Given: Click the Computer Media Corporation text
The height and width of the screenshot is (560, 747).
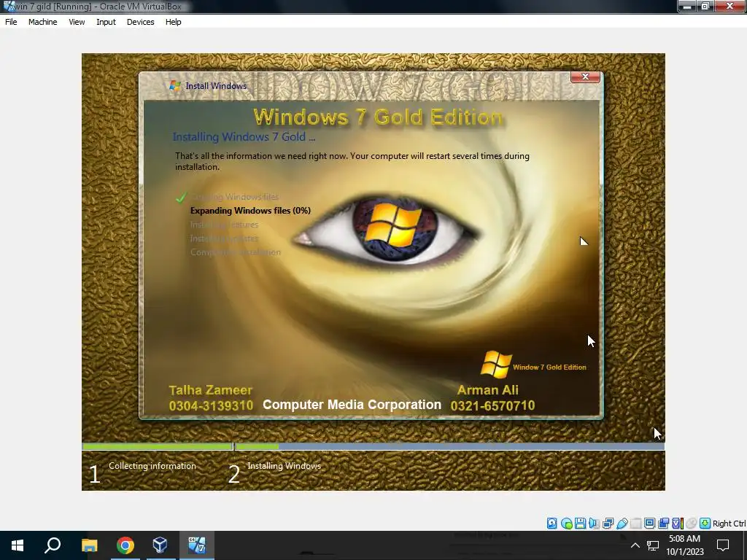Looking at the screenshot, I should pos(352,405).
